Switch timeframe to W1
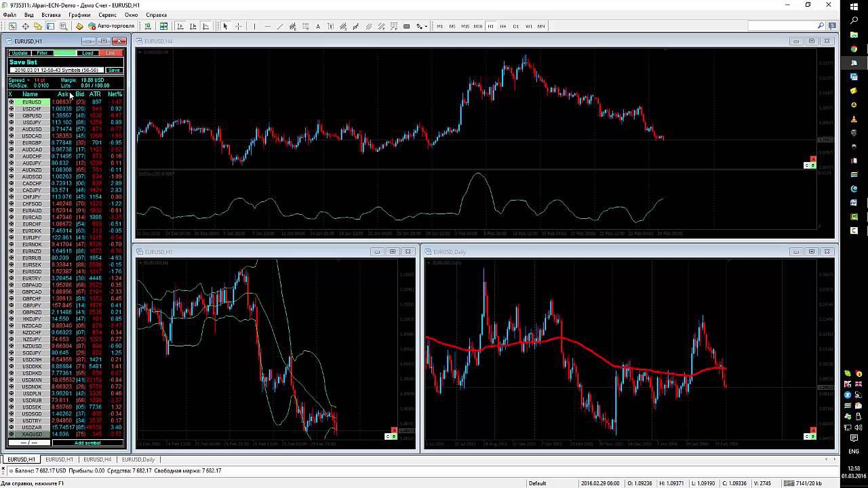 528,26
